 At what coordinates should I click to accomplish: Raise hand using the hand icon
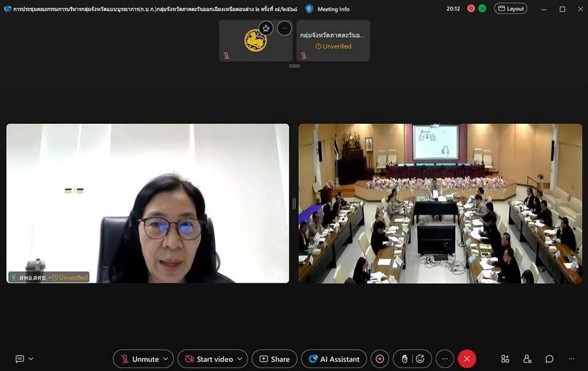(404, 359)
